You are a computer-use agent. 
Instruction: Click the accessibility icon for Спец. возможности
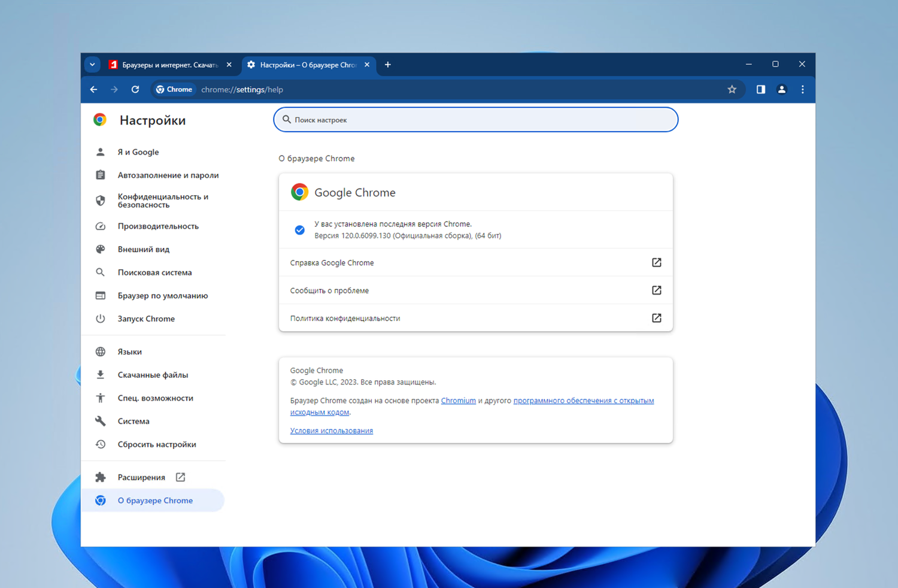(x=101, y=398)
